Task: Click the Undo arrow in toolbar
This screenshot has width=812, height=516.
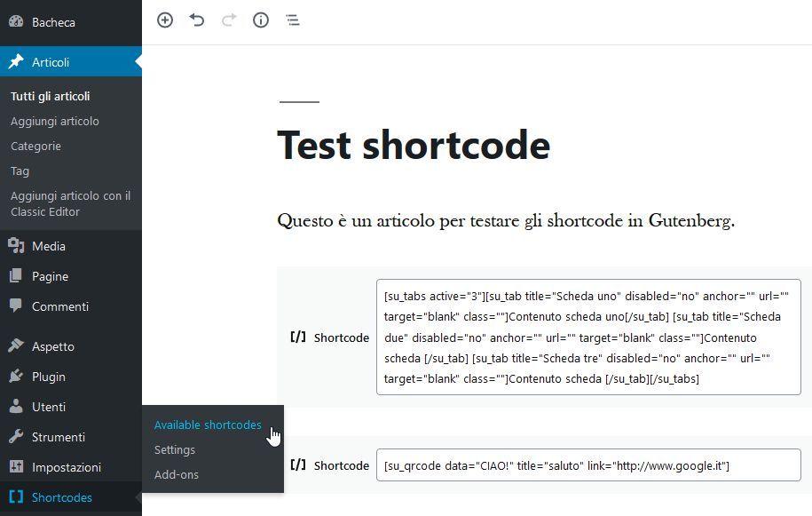Action: [197, 20]
